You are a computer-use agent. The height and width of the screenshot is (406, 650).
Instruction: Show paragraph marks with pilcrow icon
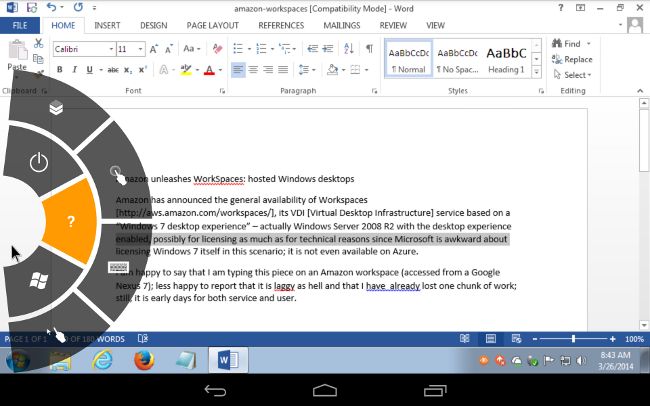369,49
